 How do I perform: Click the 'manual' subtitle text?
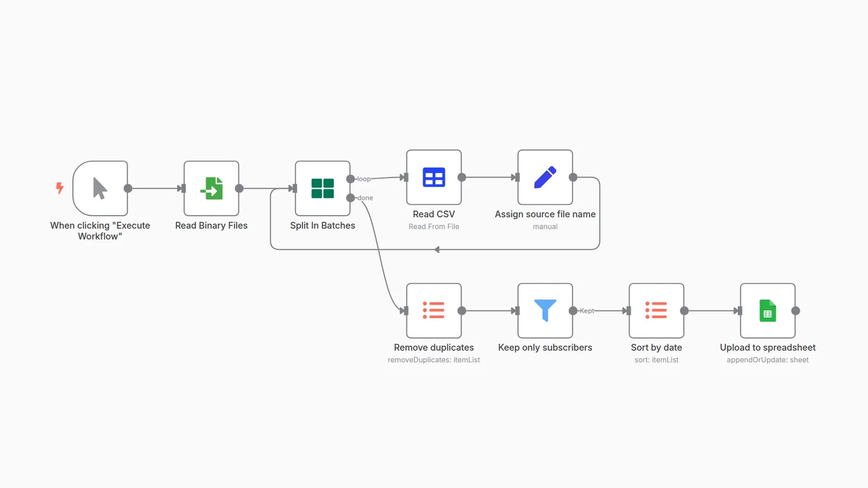[545, 226]
